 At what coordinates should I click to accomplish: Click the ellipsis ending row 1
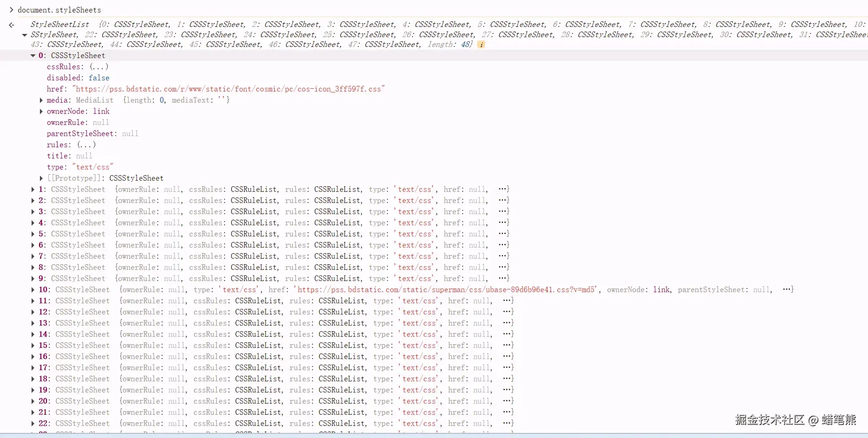tap(503, 189)
